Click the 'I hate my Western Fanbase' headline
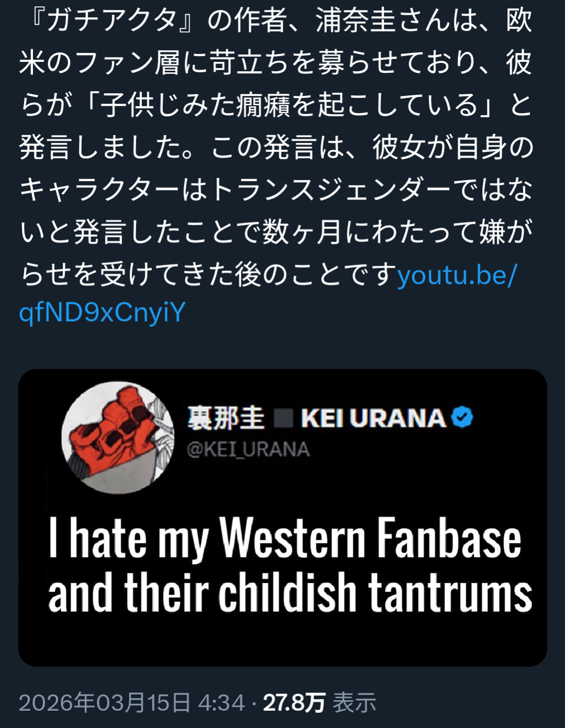The width and height of the screenshot is (565, 728). pyautogui.click(x=285, y=539)
